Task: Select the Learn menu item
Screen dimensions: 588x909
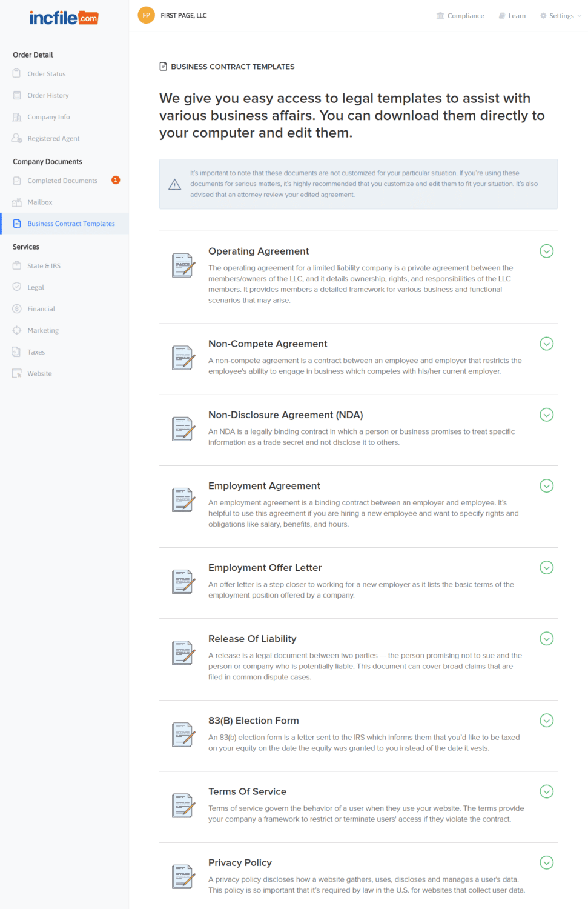Action: pos(512,15)
